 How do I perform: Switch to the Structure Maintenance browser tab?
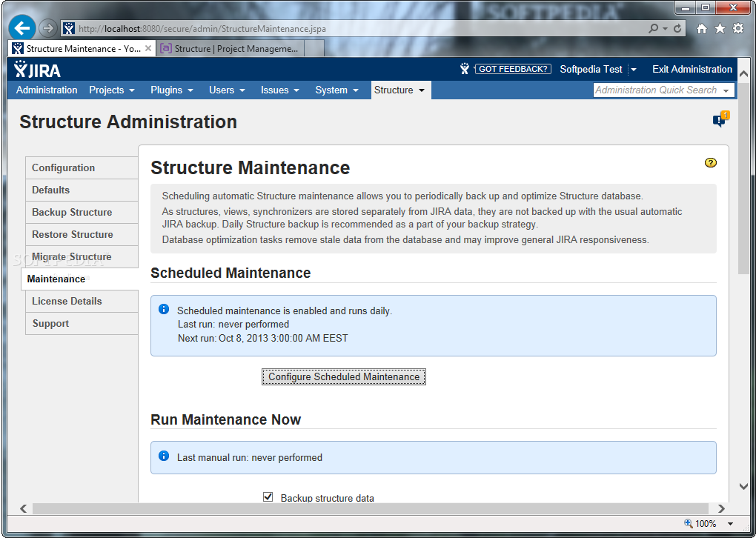[82, 49]
